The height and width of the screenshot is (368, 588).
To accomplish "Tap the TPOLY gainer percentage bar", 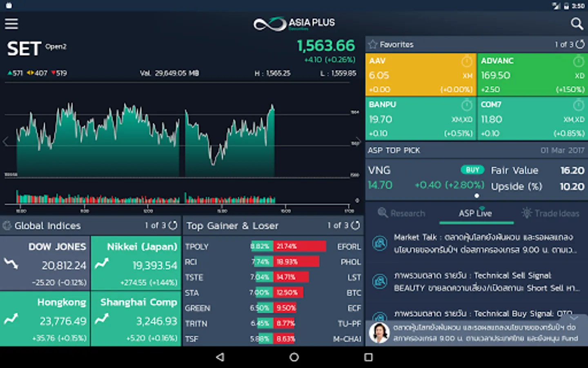I will click(261, 246).
